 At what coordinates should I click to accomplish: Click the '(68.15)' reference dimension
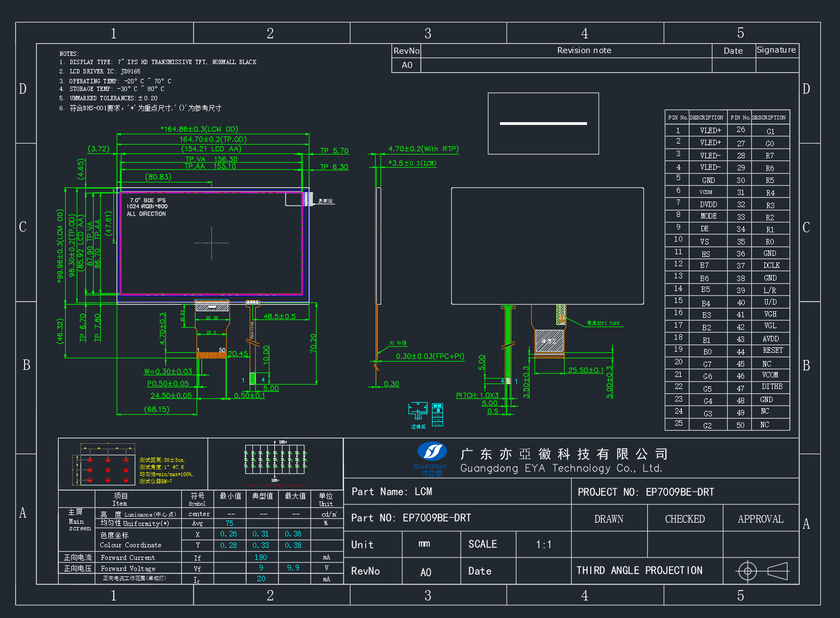click(157, 409)
